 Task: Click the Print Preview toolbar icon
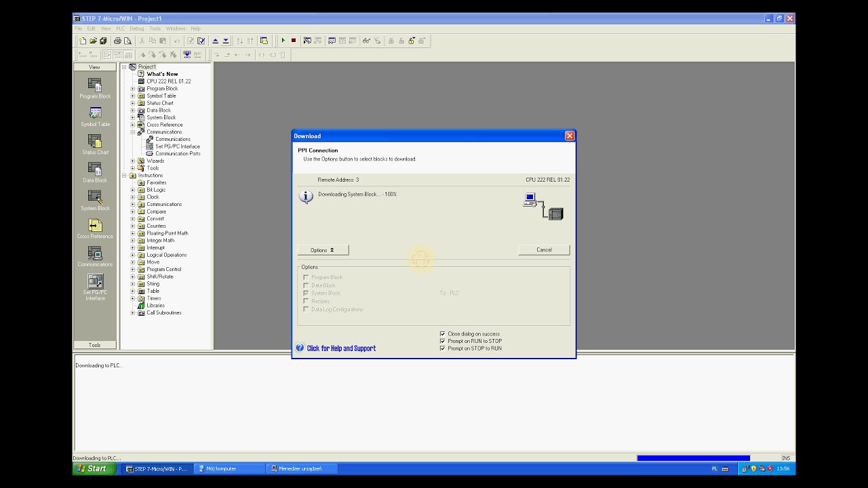[127, 41]
